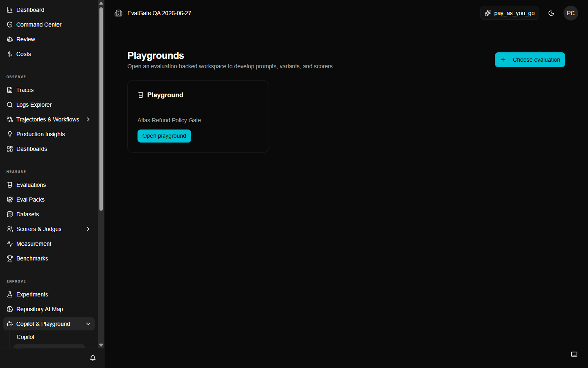Click the Command Center shield icon
This screenshot has height=368, width=588.
[10, 25]
